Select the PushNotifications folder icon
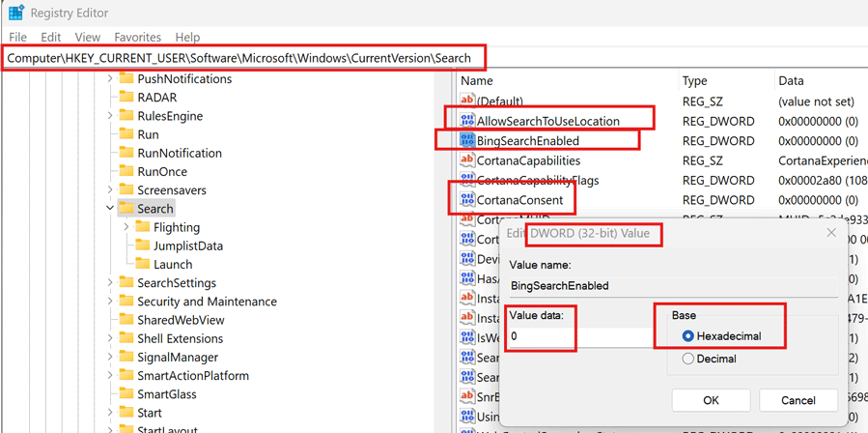Image resolution: width=868 pixels, height=433 pixels. click(x=127, y=78)
